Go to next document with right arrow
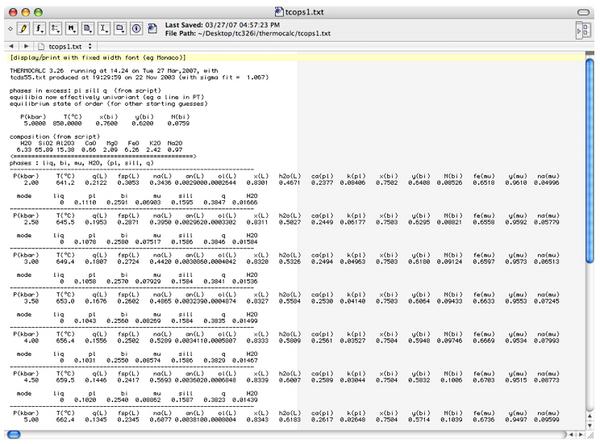 click(26, 46)
